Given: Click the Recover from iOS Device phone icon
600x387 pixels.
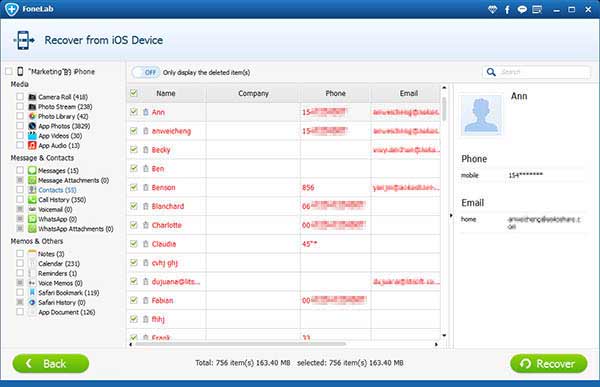Looking at the screenshot, I should coord(24,40).
